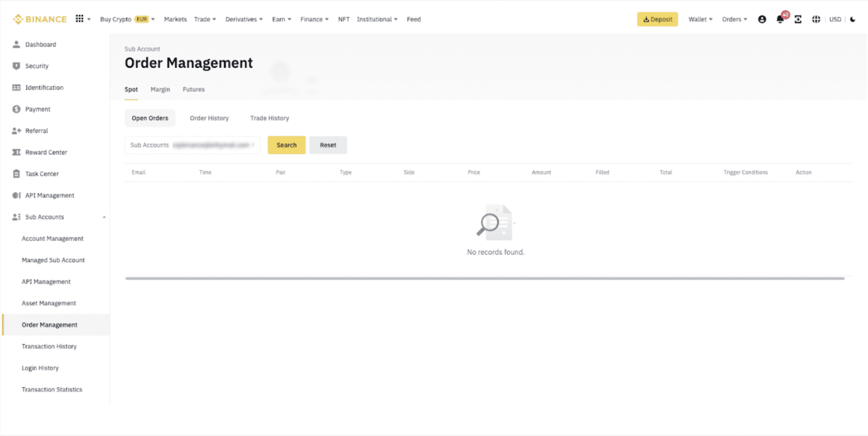Switch to the Futures tab
This screenshot has width=868, height=436.
(x=194, y=89)
